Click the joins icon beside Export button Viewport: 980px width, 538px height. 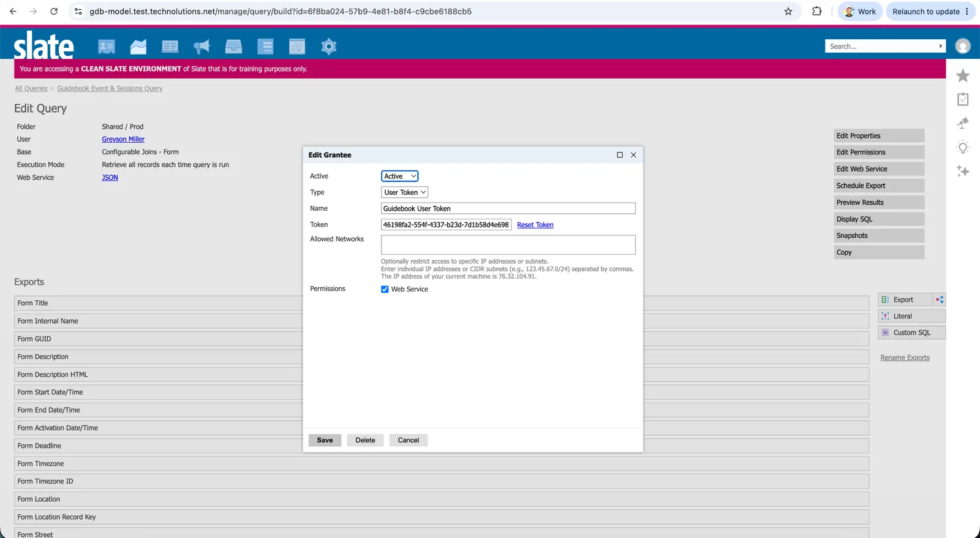(x=940, y=300)
